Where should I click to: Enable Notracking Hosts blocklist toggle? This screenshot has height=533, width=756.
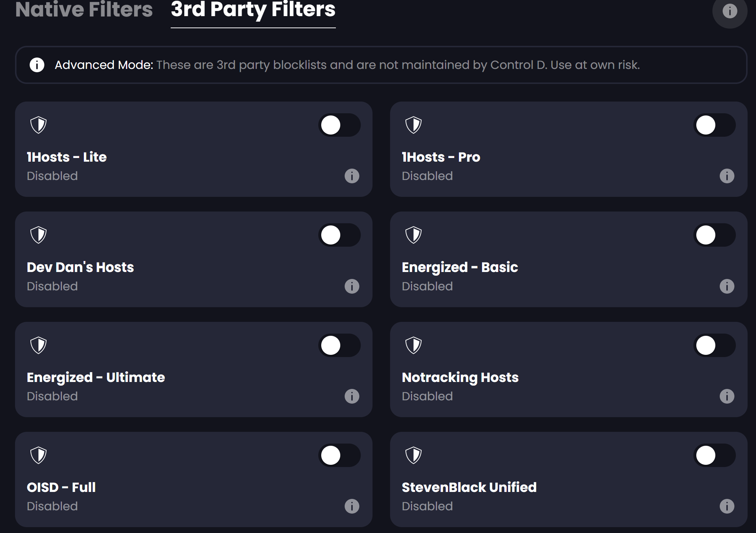714,345
